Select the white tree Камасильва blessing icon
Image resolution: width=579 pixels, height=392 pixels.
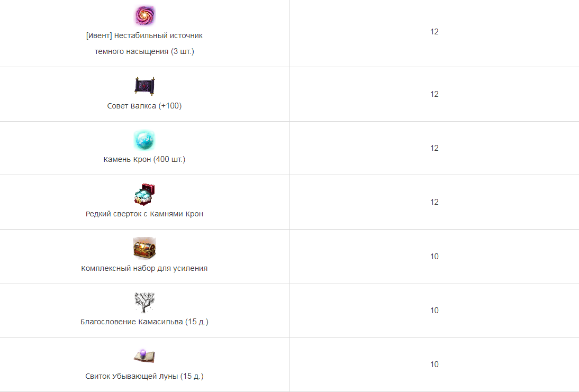click(144, 302)
